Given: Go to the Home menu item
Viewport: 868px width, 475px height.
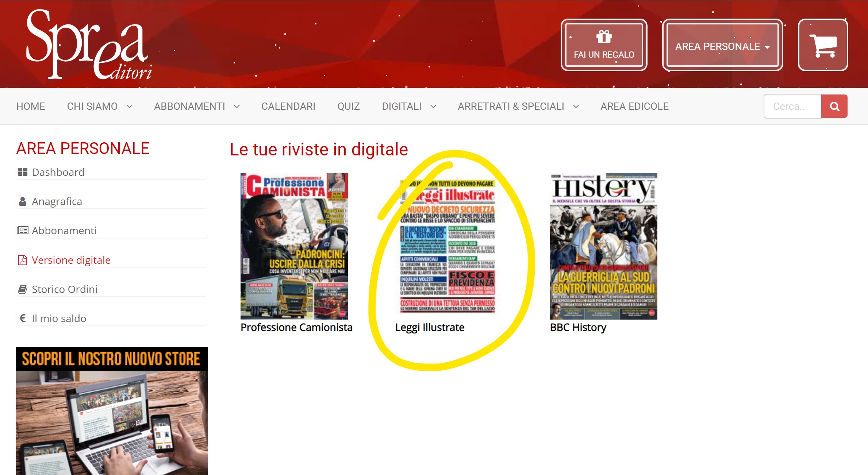Looking at the screenshot, I should [x=31, y=106].
